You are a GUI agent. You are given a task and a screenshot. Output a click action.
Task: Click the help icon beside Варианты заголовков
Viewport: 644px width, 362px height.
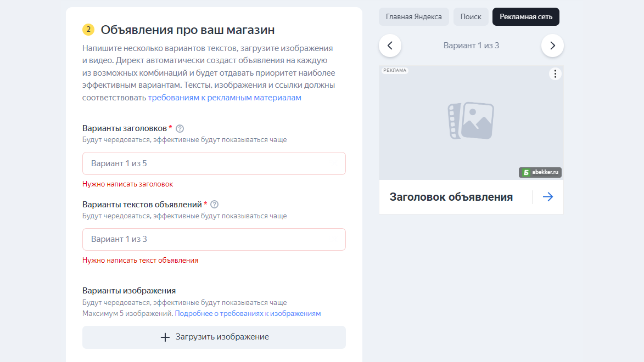180,128
